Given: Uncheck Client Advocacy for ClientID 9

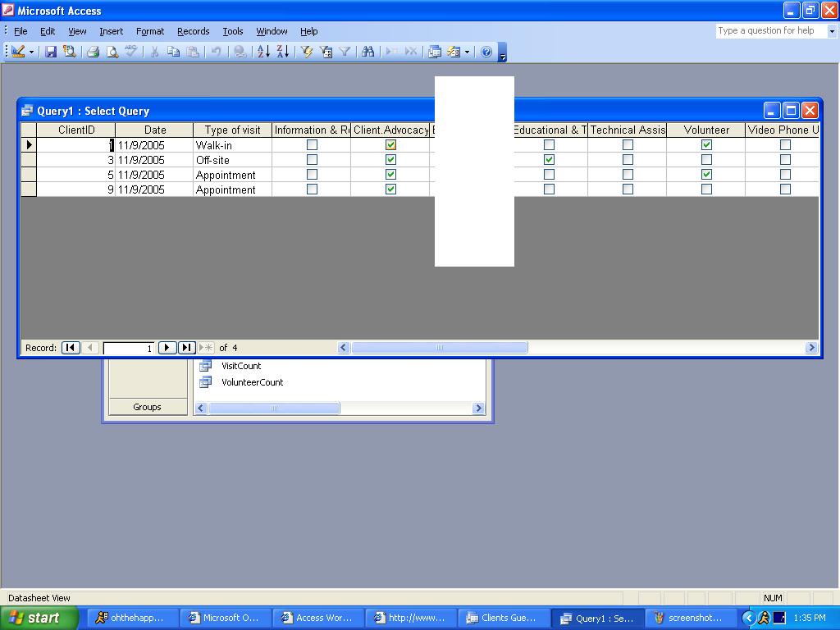Looking at the screenshot, I should coord(390,189).
